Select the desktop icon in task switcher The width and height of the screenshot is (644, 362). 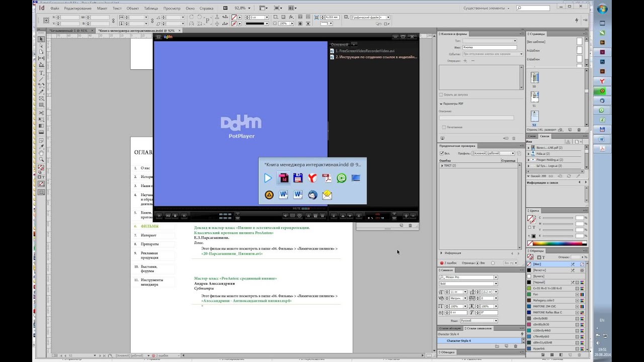click(356, 177)
